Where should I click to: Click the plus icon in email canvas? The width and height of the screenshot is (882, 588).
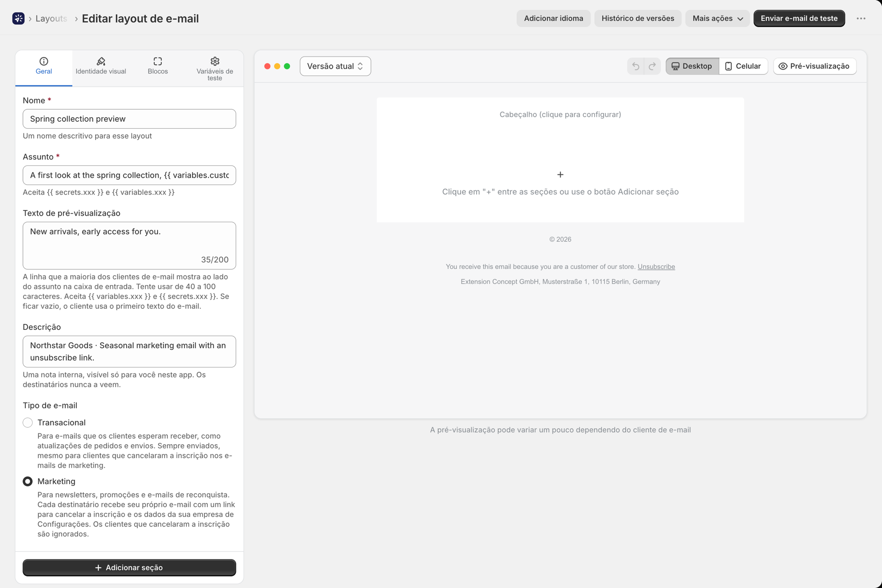(x=560, y=175)
